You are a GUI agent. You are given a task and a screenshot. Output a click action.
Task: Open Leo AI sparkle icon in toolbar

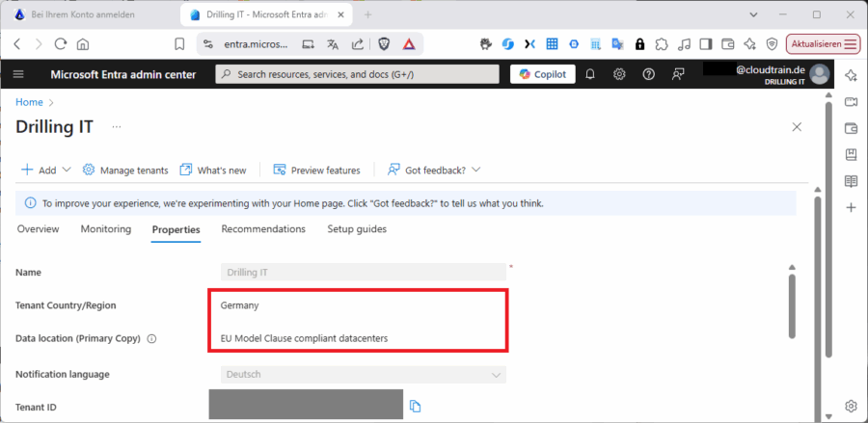click(749, 44)
